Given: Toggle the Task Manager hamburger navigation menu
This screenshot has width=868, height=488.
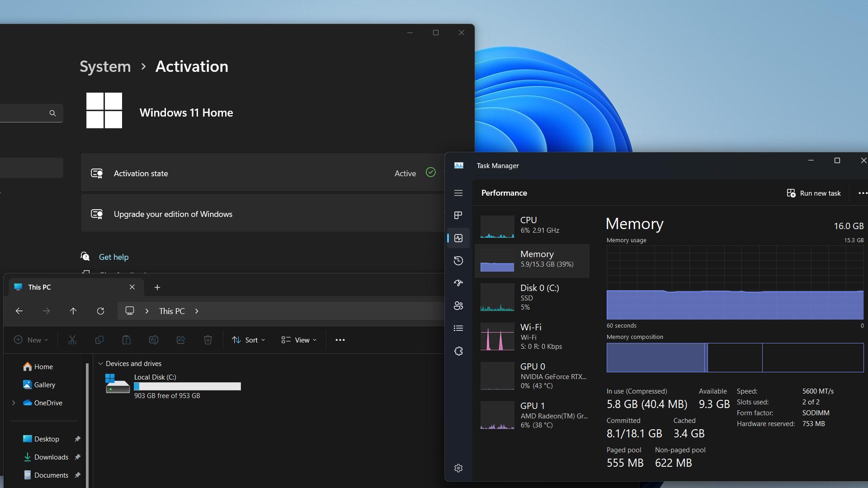Looking at the screenshot, I should 458,193.
